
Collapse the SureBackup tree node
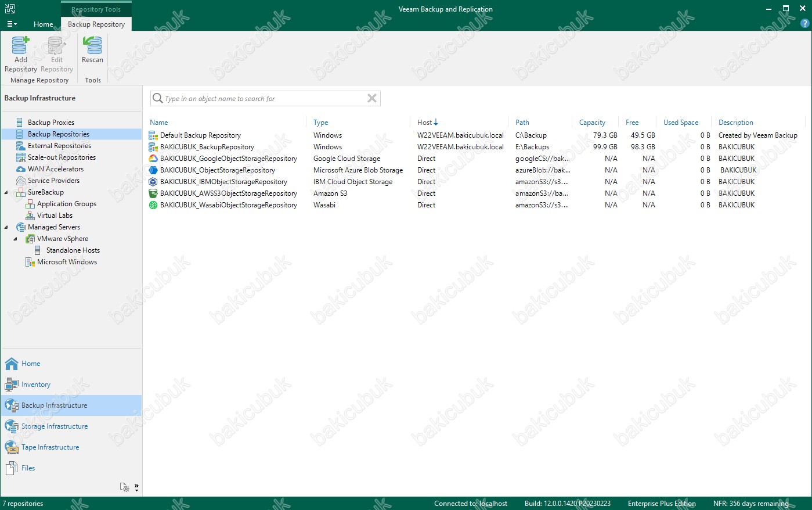6,192
